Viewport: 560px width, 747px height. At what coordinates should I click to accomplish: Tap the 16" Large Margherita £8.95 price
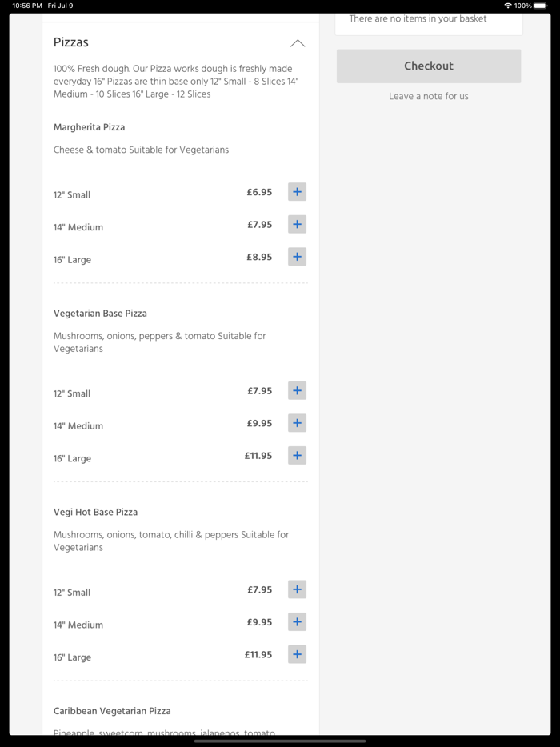click(x=259, y=257)
